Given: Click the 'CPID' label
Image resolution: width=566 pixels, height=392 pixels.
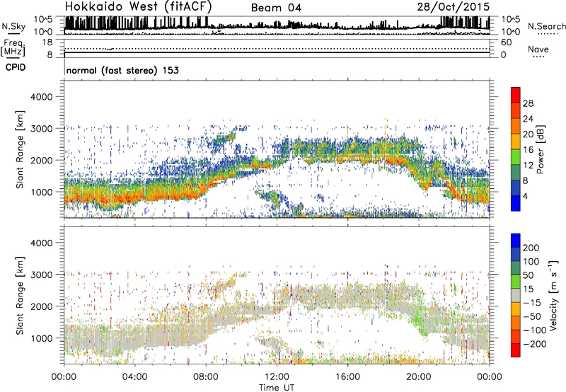Looking at the screenshot, I should [x=16, y=67].
